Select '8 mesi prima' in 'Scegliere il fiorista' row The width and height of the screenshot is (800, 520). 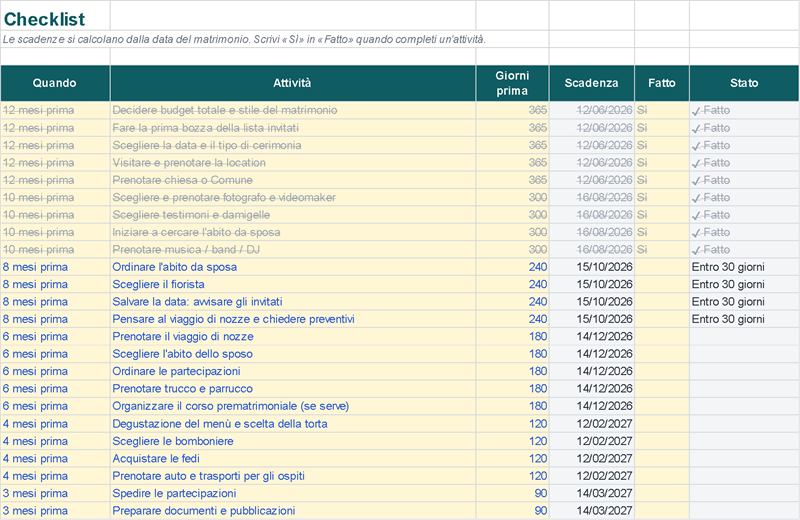(55, 284)
